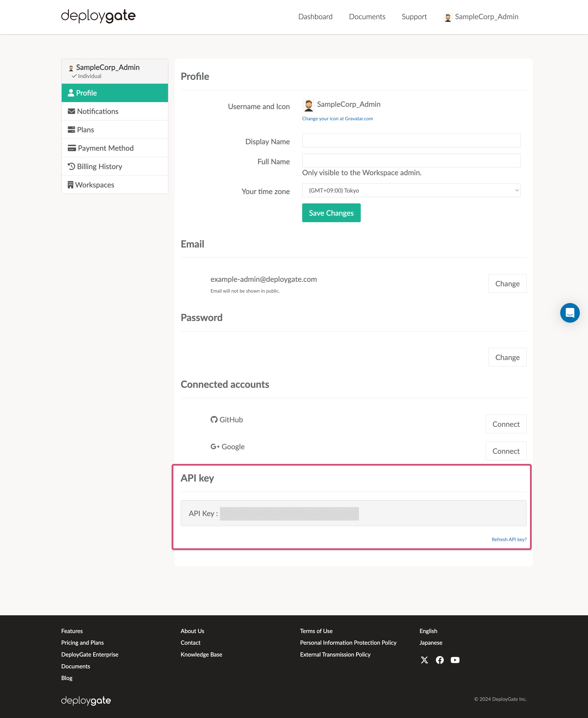This screenshot has width=588, height=718.
Task: Select Notifications in the sidebar
Action: 97,111
